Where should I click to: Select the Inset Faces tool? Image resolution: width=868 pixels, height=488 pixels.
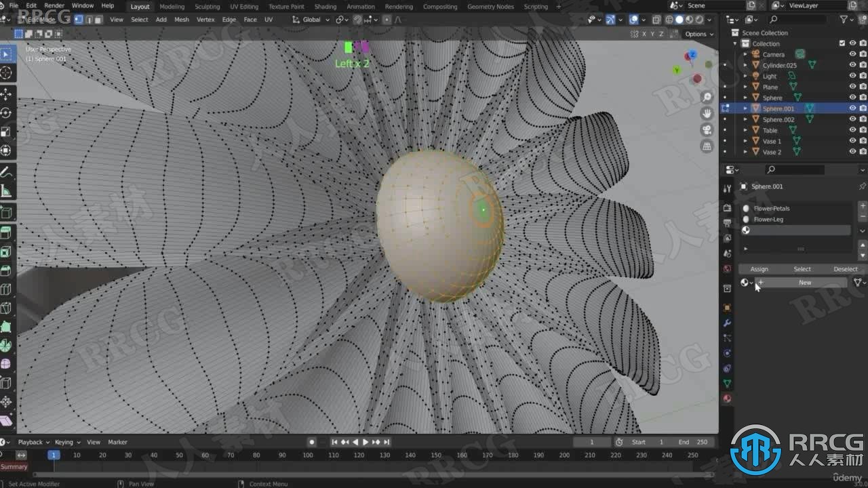click(x=6, y=252)
